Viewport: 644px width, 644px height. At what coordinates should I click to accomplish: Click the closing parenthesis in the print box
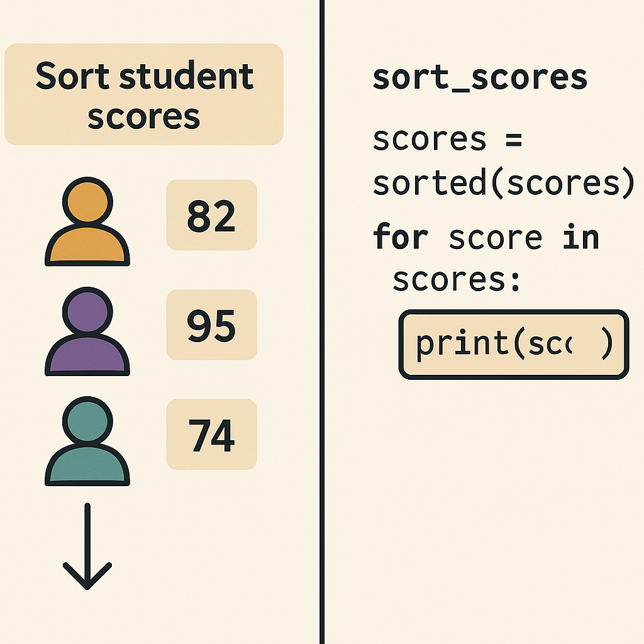click(606, 345)
